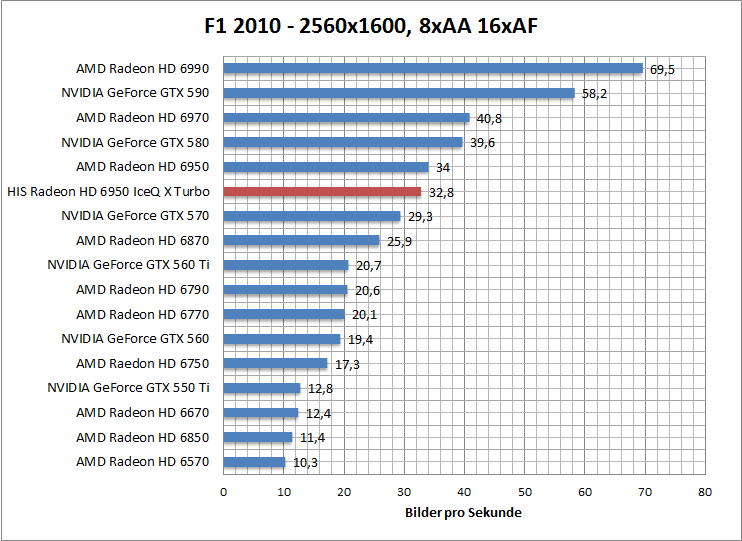Select the 'AMD Radeon HD 6790' label
Image resolution: width=742 pixels, height=541 pixels.
[142, 290]
